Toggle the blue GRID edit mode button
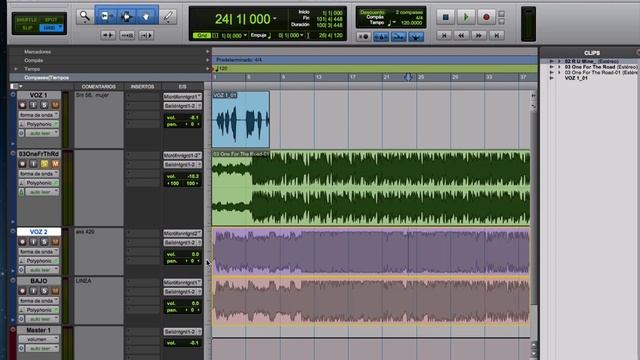The height and width of the screenshot is (360, 640). [51, 28]
